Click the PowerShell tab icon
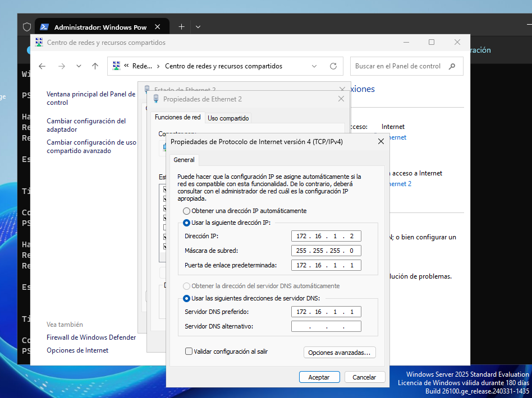The width and height of the screenshot is (532, 398). (44, 27)
